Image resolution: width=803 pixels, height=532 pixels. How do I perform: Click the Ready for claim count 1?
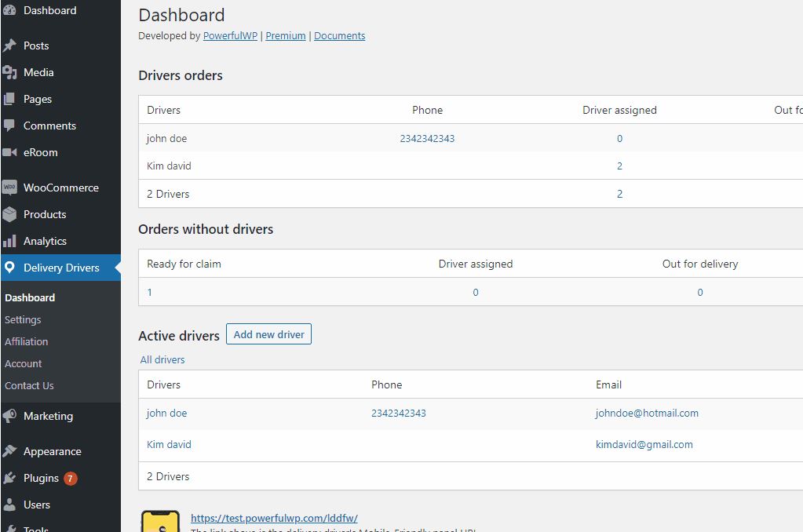click(150, 293)
